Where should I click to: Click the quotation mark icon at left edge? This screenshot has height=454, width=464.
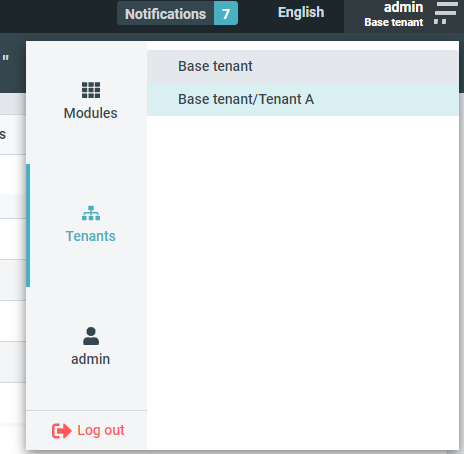click(x=5, y=58)
